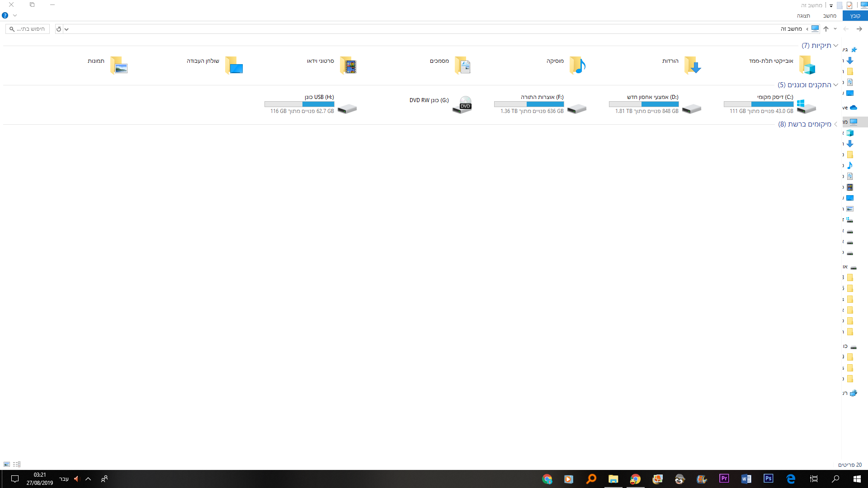This screenshot has height=488, width=868.
Task: Collapse the Folders (7) group
Action: tap(836, 46)
